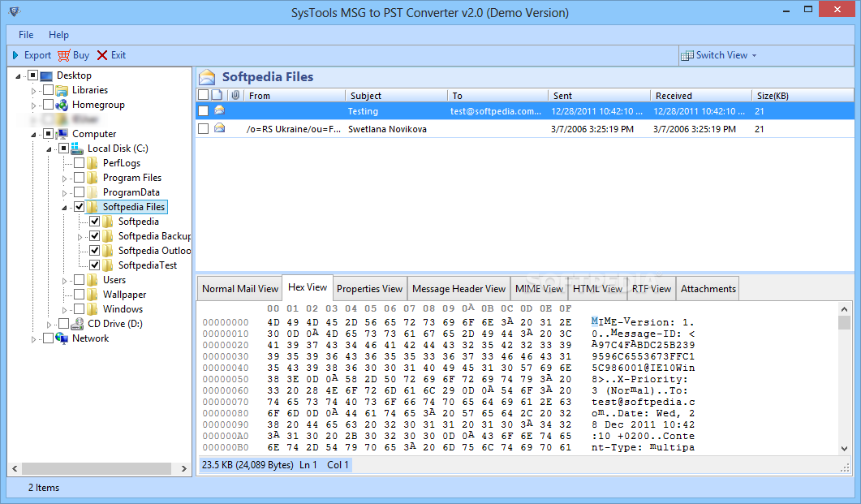The height and width of the screenshot is (504, 861).
Task: Click the SysTools app icon in title bar
Action: point(15,11)
